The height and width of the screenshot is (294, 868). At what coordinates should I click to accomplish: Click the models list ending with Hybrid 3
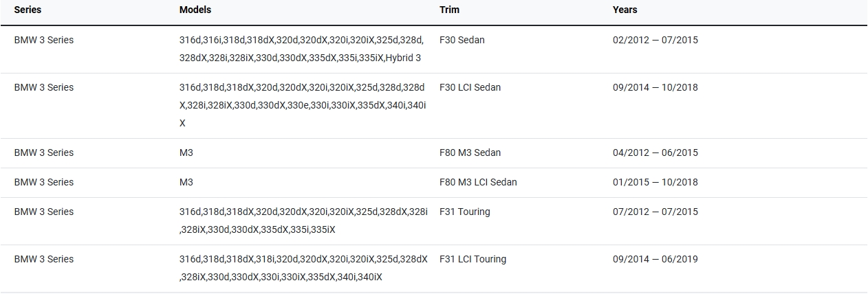pyautogui.click(x=301, y=49)
